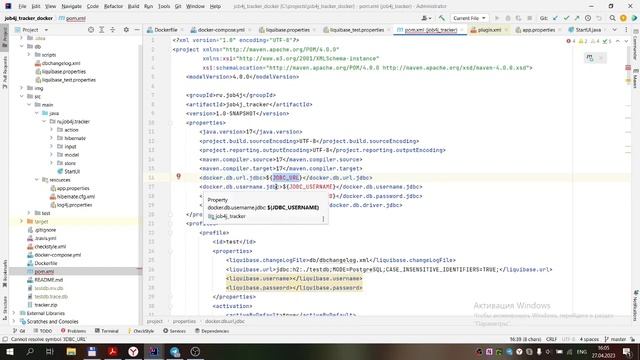Click the Git Update Project arrow icon

[556, 18]
